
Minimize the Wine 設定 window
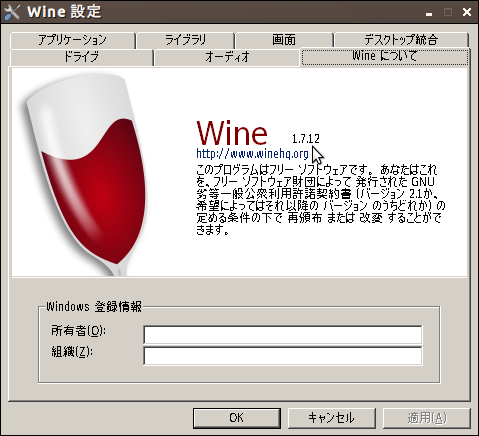point(429,13)
